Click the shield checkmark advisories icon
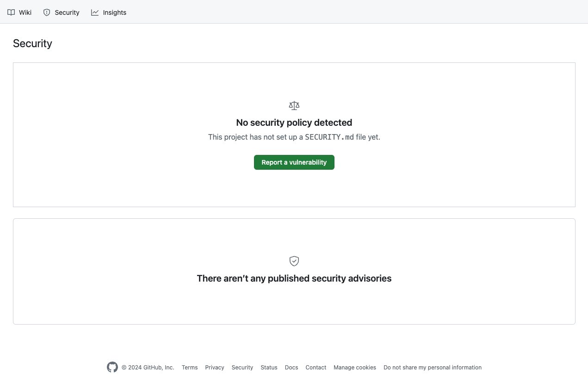This screenshot has height=381, width=588. pos(294,261)
